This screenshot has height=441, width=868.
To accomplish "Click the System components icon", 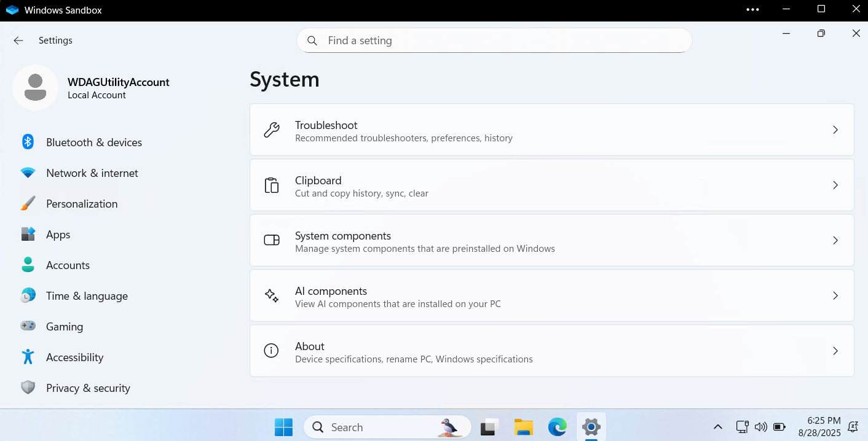I will click(272, 240).
